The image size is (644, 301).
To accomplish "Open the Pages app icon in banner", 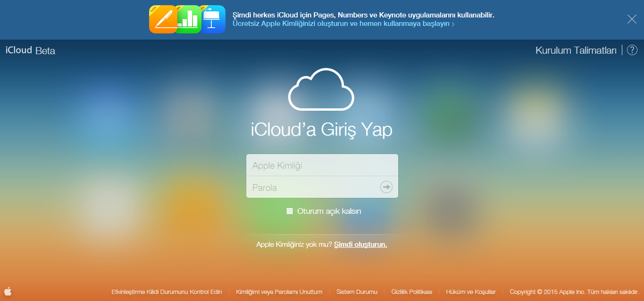I will [x=163, y=19].
